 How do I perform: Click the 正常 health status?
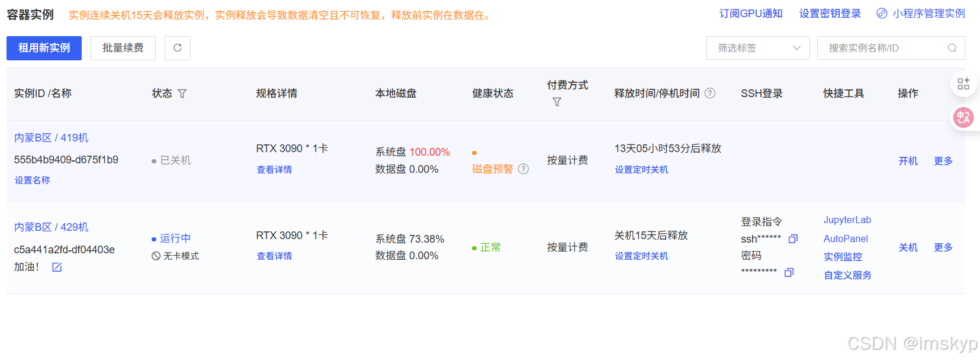(x=490, y=247)
